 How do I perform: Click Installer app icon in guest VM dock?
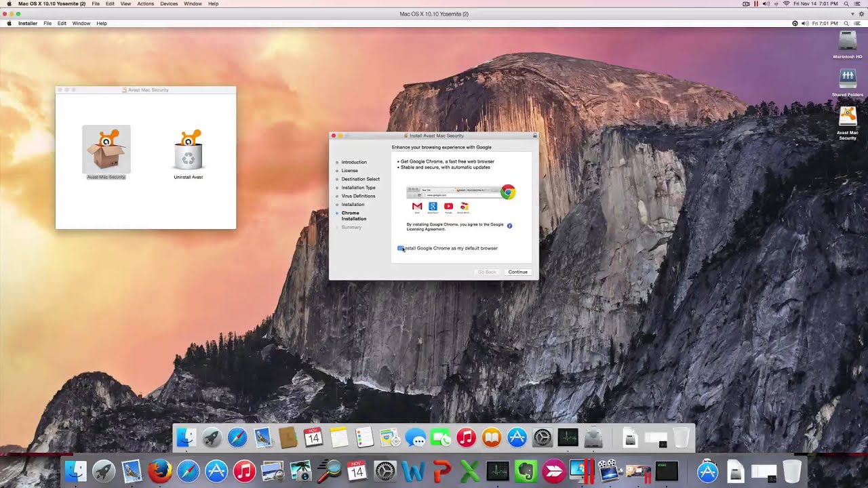click(593, 438)
